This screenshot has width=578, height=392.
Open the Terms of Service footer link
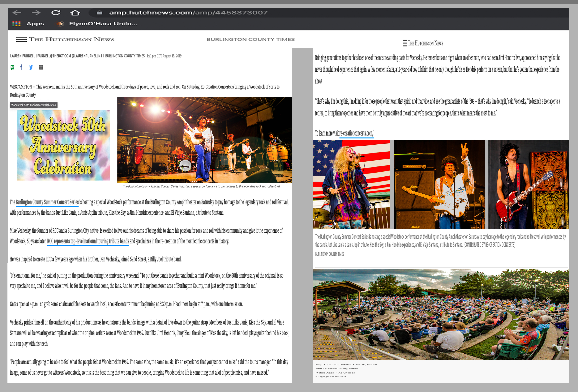[339, 364]
